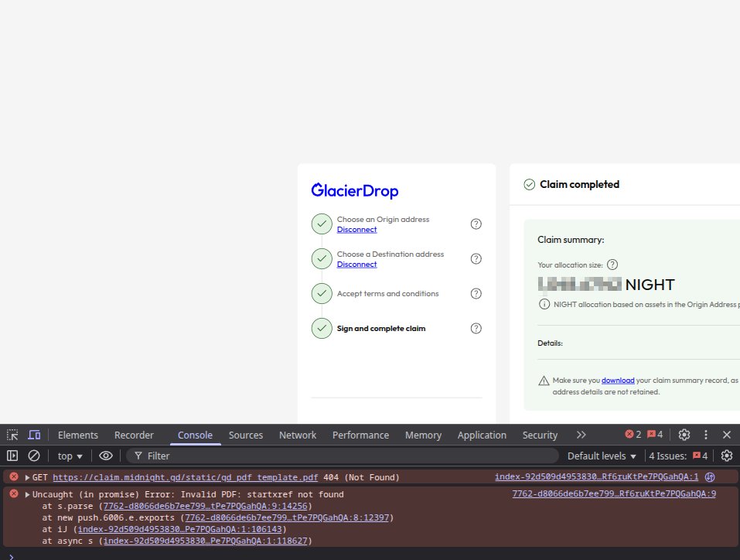This screenshot has height=560, width=740.
Task: Open the DevTools settings gear icon
Action: pos(684,435)
